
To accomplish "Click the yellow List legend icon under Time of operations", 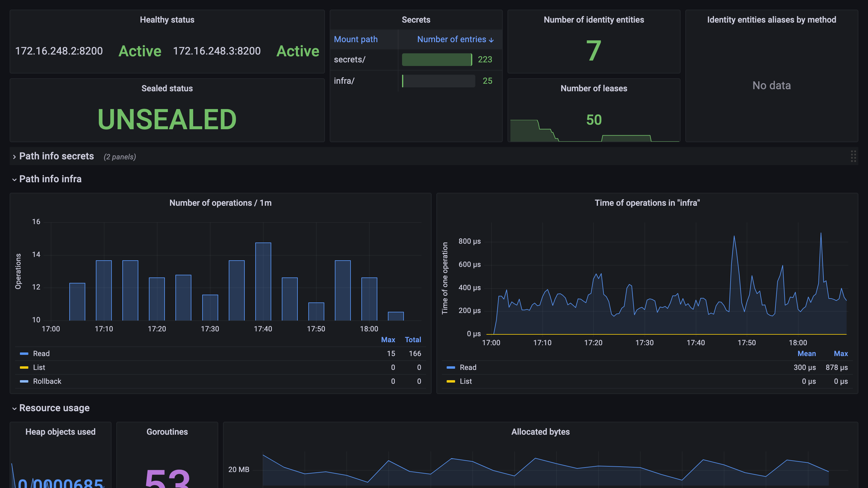I will point(451,381).
